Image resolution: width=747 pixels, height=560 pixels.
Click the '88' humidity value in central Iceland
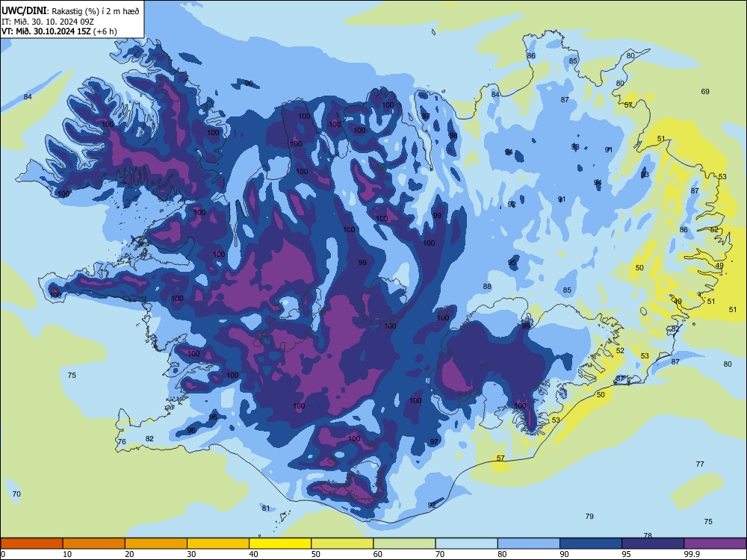(487, 287)
